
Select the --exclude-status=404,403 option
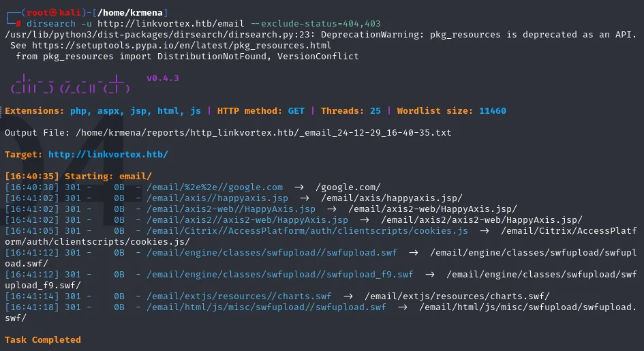pyautogui.click(x=316, y=24)
